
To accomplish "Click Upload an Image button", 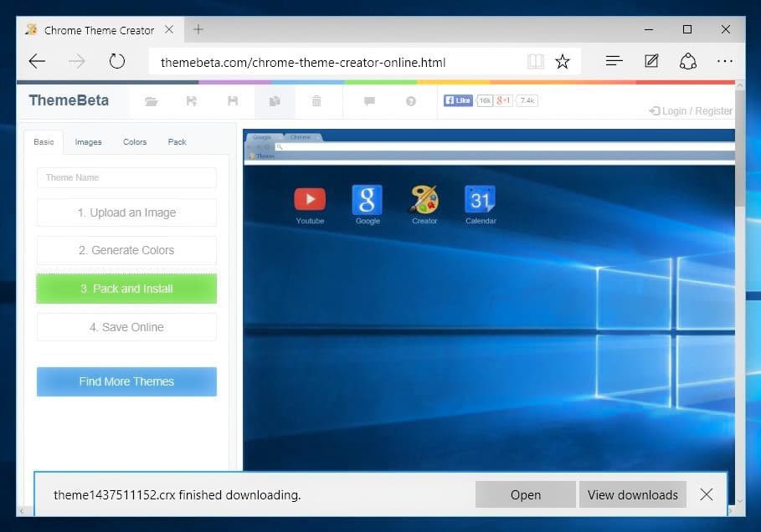I will click(x=126, y=212).
